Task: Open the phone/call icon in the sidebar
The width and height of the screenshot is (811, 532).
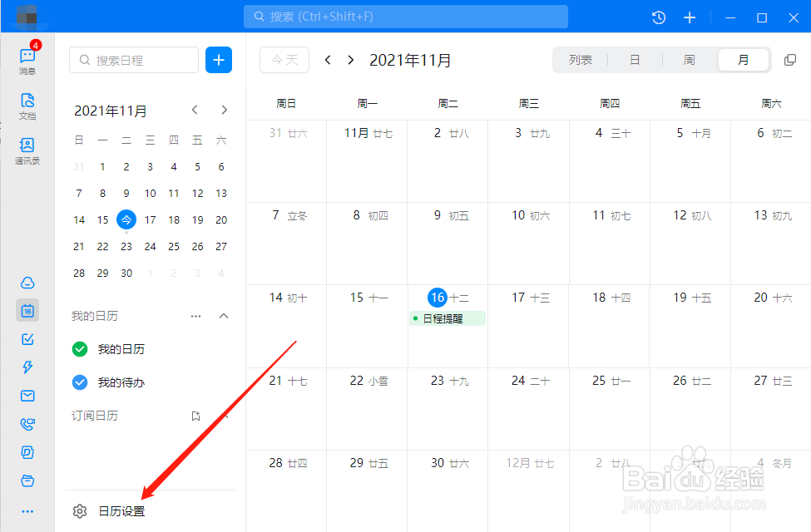Action: (27, 423)
